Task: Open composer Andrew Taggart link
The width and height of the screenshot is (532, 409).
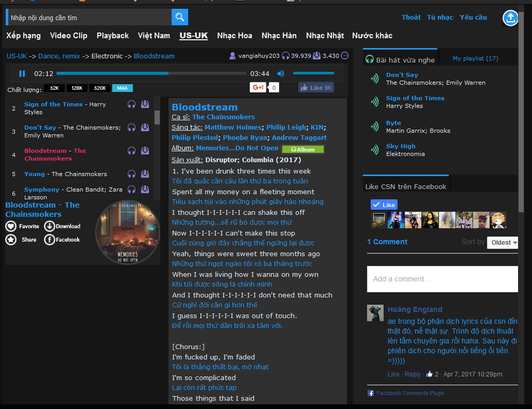Action: (x=299, y=137)
